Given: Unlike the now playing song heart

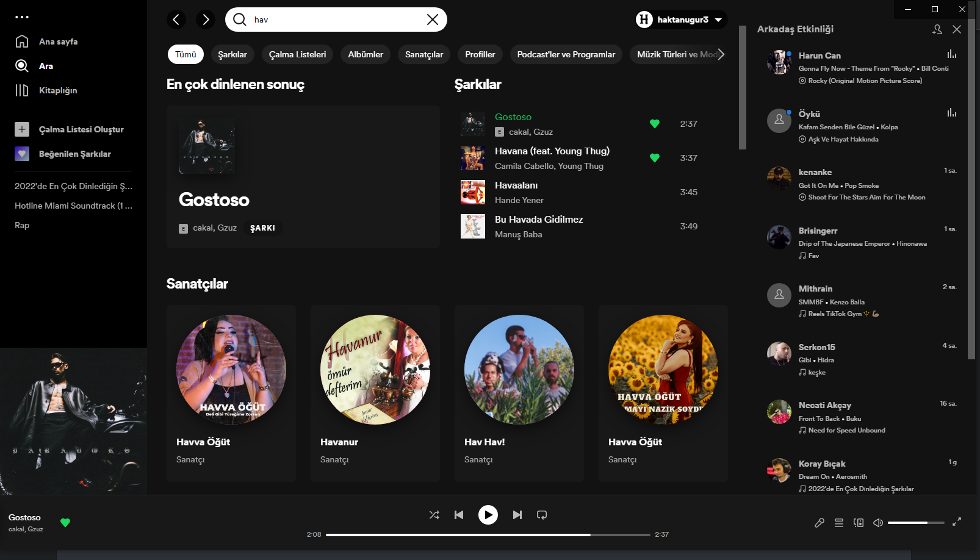Looking at the screenshot, I should 65,523.
